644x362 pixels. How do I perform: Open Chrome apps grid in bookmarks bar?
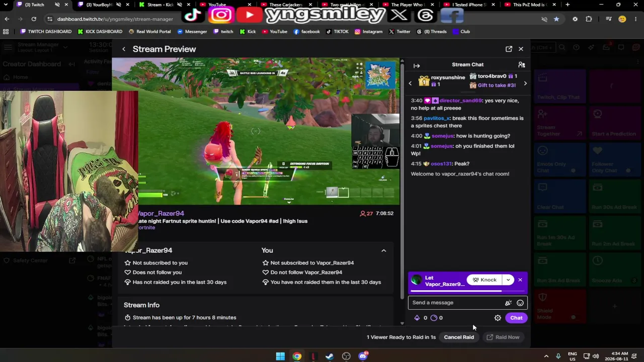(x=6, y=32)
